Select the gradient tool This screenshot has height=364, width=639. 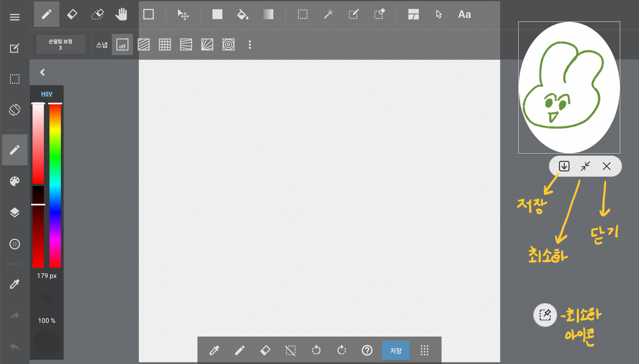point(268,14)
